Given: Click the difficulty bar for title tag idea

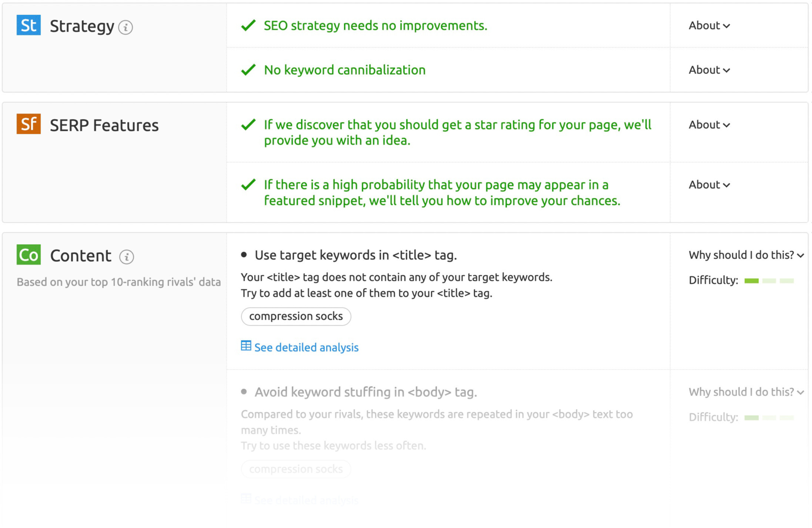Looking at the screenshot, I should point(769,281).
